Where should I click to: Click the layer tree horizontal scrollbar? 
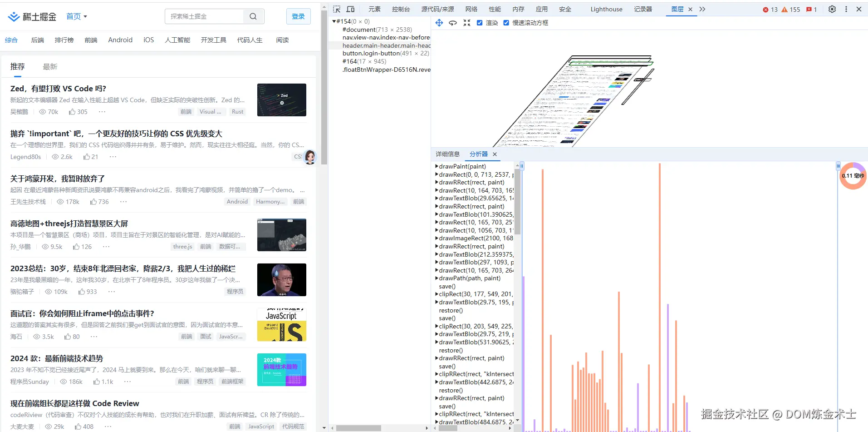click(358, 428)
